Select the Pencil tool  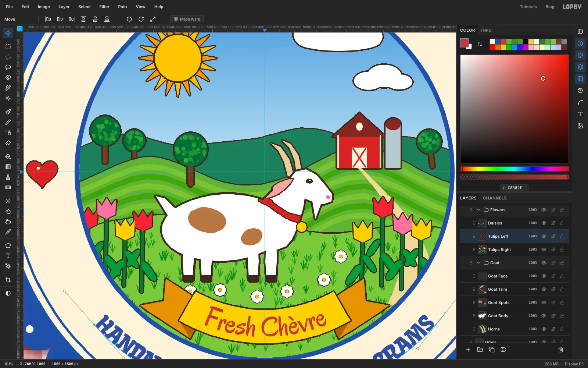(x=8, y=122)
